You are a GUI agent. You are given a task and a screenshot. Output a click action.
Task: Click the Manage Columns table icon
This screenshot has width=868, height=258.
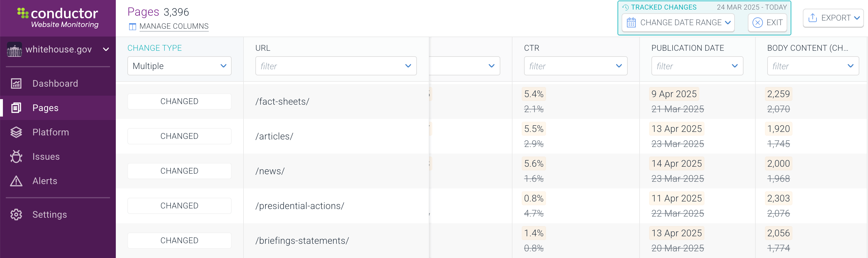(132, 26)
